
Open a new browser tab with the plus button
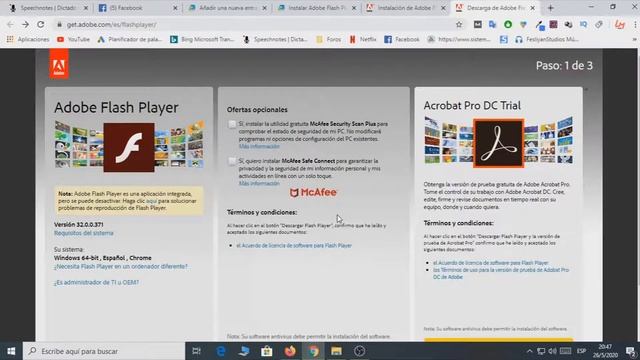pos(551,8)
